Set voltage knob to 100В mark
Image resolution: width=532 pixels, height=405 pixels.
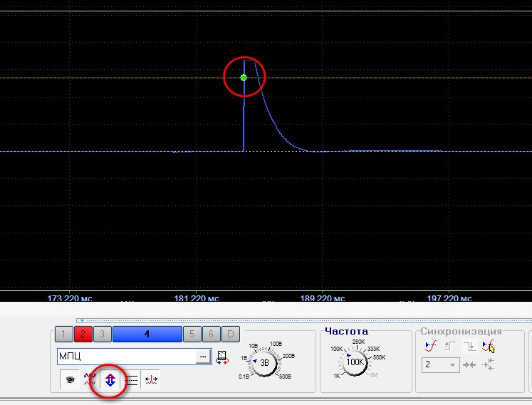(x=276, y=344)
